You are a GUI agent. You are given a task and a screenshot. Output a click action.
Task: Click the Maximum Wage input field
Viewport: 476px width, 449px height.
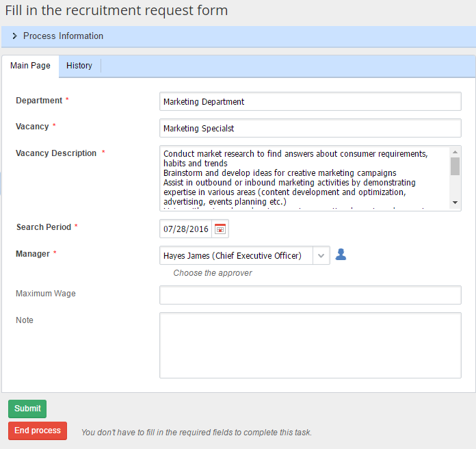[x=310, y=295]
